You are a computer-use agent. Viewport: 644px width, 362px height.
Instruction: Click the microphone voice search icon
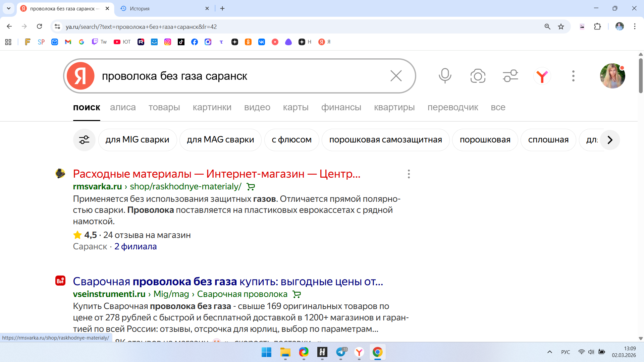(x=445, y=76)
